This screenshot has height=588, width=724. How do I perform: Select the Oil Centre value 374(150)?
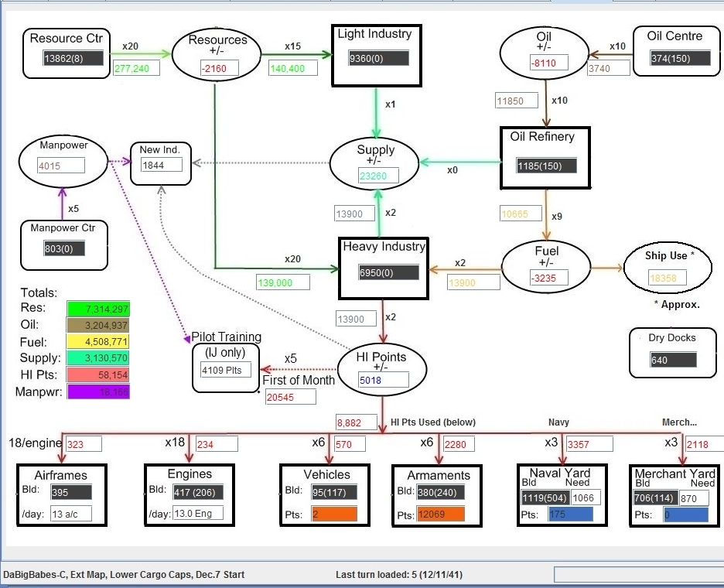click(x=680, y=58)
